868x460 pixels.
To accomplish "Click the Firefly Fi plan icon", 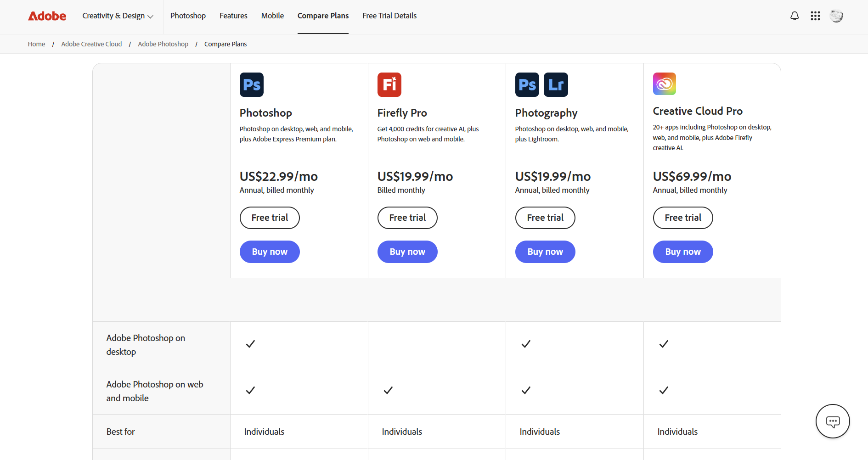I will tap(389, 84).
